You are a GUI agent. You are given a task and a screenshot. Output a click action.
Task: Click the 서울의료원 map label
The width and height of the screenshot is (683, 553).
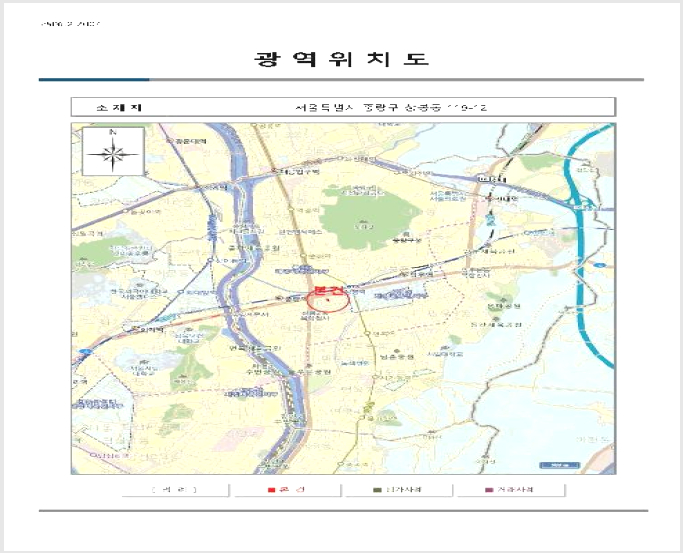coord(448,196)
